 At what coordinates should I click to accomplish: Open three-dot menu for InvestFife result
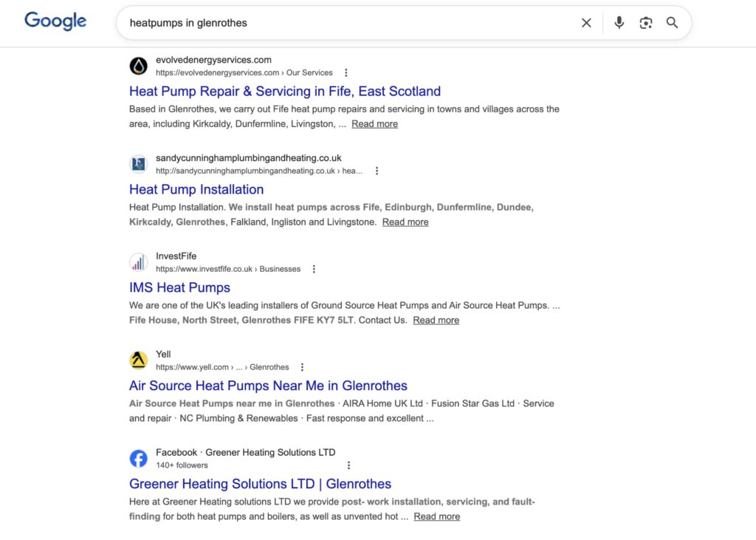tap(314, 269)
